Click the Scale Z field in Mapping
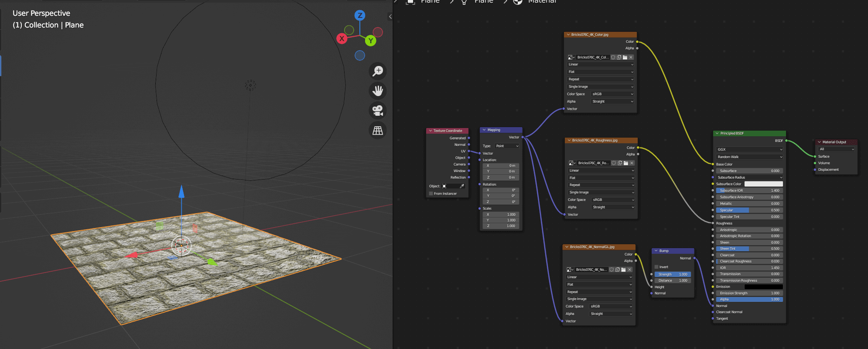Viewport: 868px width, 349px height. [x=501, y=226]
